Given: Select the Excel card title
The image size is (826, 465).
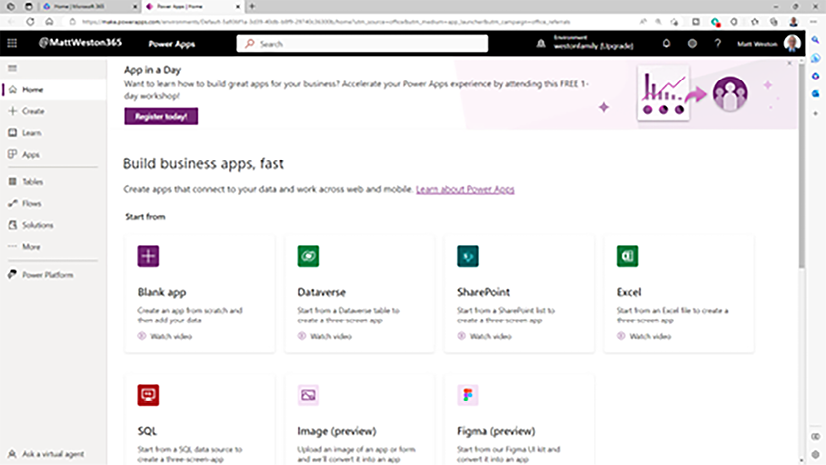Looking at the screenshot, I should tap(629, 292).
